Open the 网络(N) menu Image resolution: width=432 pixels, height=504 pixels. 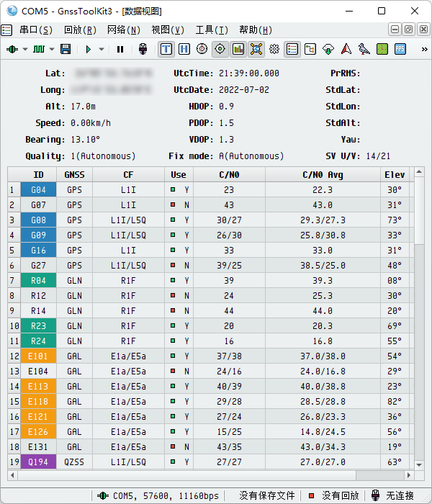tap(124, 30)
